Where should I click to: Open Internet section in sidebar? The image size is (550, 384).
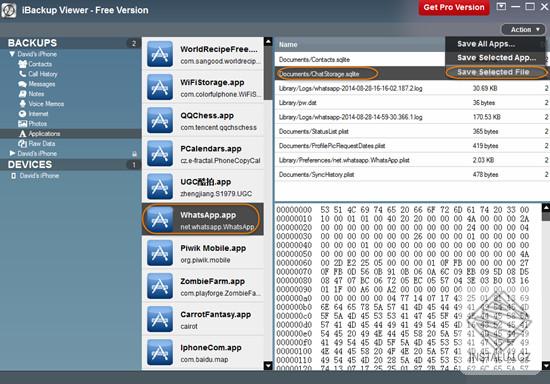(33, 114)
